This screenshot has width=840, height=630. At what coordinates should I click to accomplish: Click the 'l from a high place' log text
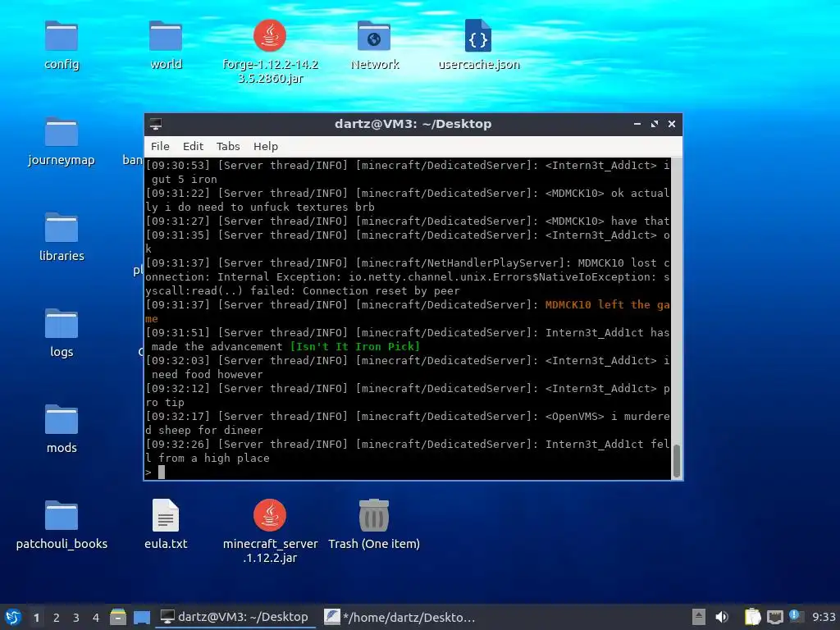(x=208, y=458)
